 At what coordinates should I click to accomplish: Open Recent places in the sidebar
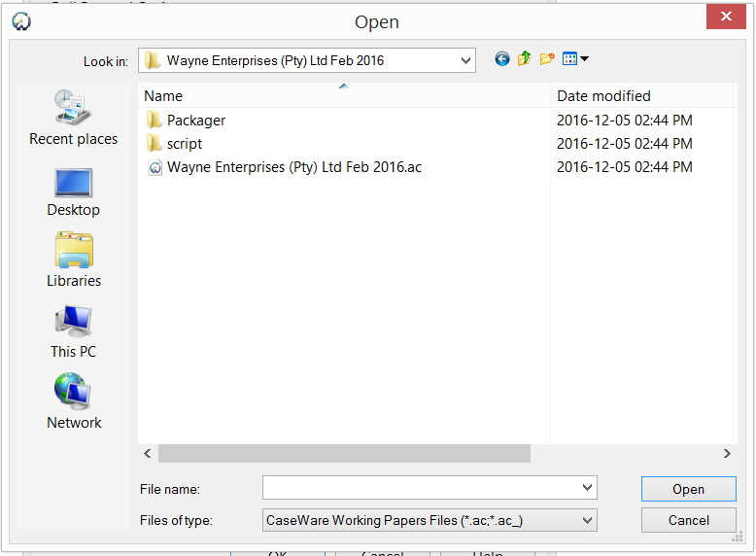73,118
